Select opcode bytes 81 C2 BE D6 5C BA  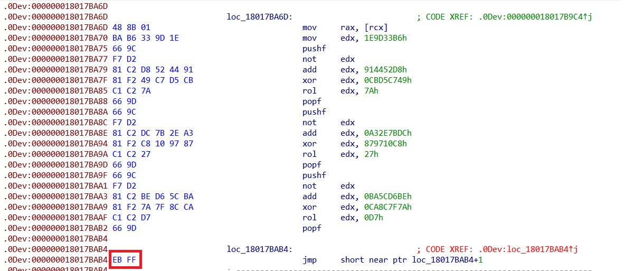(153, 197)
